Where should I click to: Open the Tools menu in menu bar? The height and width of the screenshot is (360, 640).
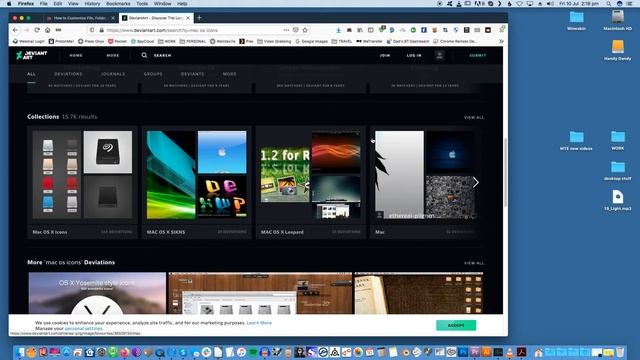(142, 4)
